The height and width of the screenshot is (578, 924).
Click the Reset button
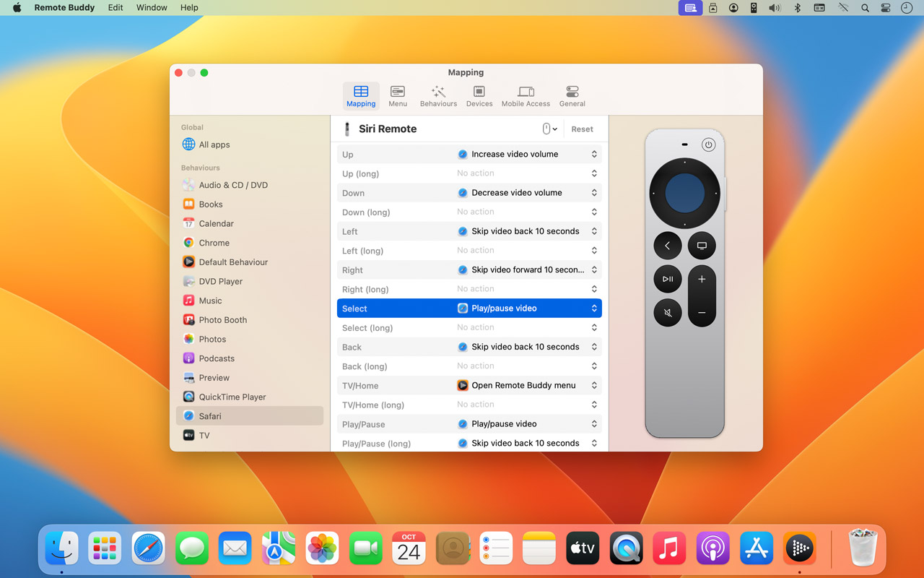tap(582, 129)
